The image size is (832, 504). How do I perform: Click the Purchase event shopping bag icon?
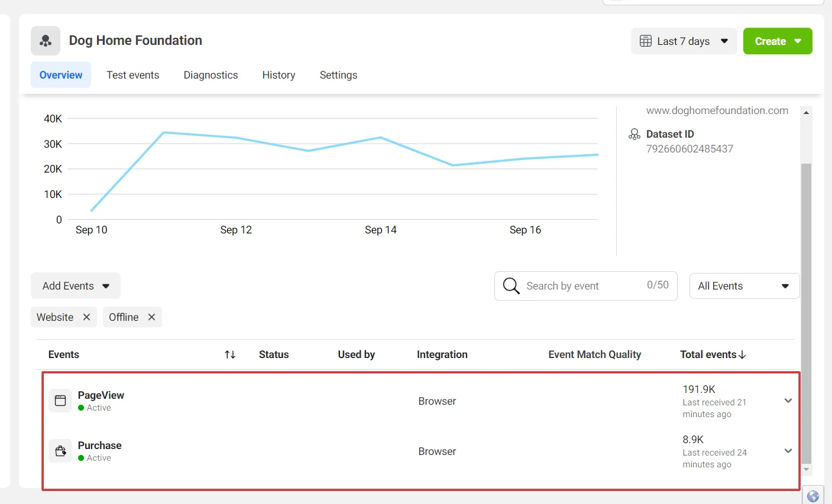pyautogui.click(x=60, y=451)
